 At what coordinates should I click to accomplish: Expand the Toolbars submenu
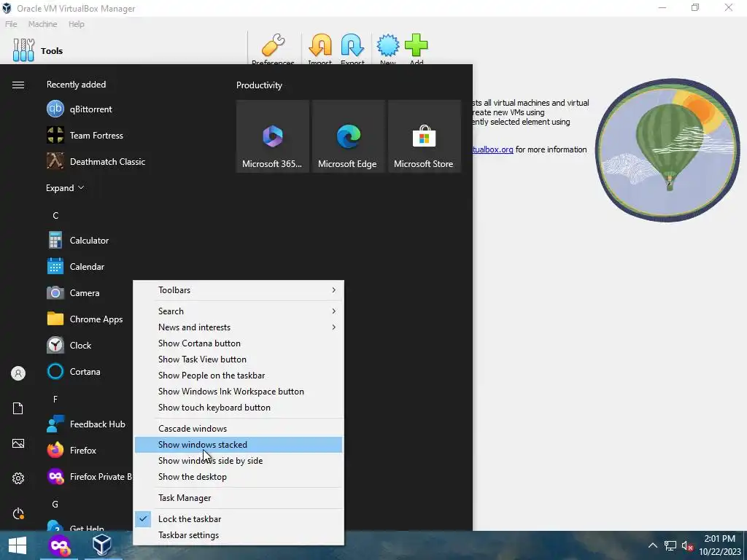(239, 290)
